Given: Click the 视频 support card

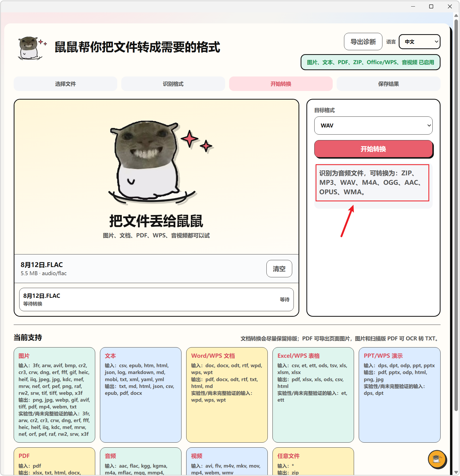Looking at the screenshot, I should 227,462.
